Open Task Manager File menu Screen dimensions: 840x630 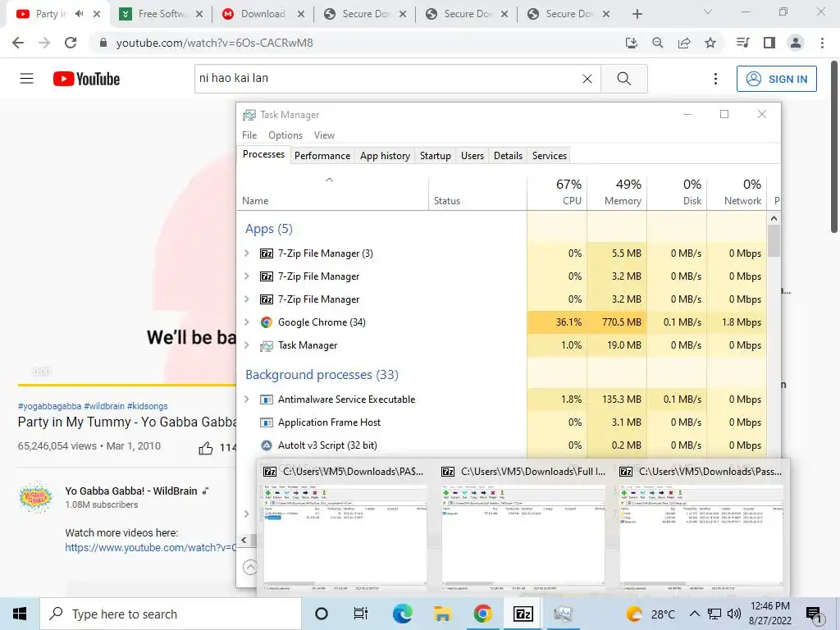coord(249,135)
